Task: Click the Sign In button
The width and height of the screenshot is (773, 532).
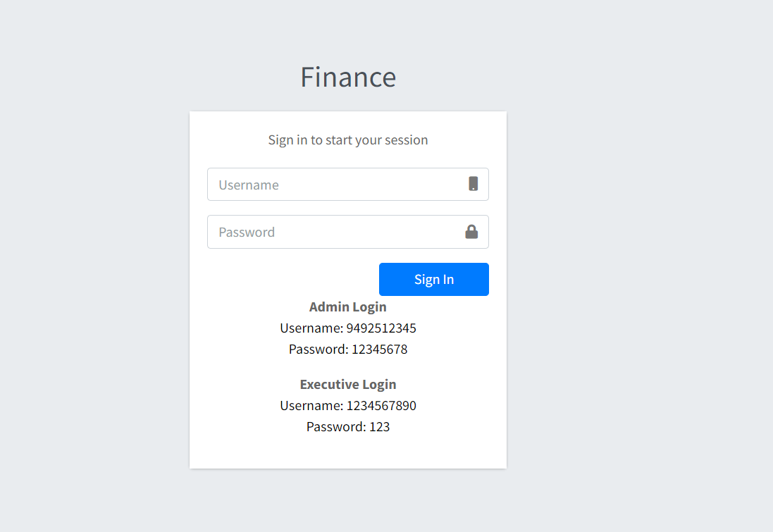Action: point(433,279)
